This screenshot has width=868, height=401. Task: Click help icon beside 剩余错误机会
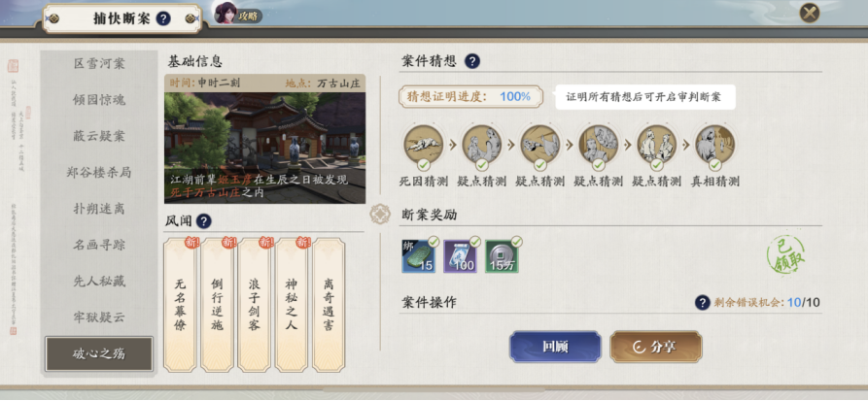[703, 303]
